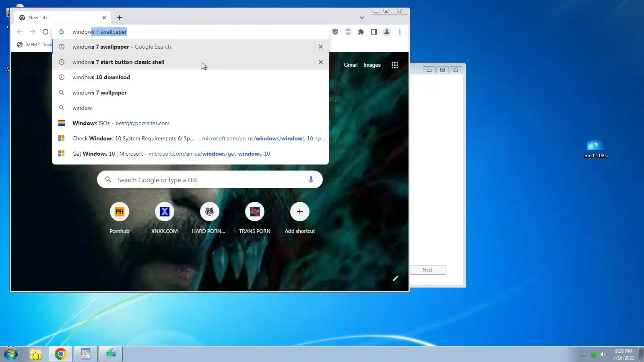
Task: Switch to the document editor taskbar icon
Action: click(x=86, y=354)
